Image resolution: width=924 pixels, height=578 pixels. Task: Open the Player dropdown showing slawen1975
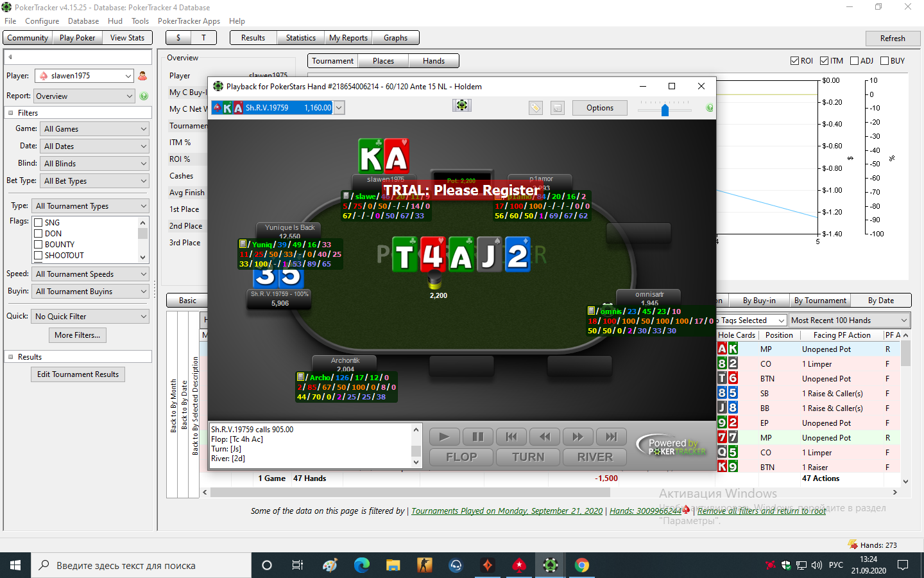point(84,76)
